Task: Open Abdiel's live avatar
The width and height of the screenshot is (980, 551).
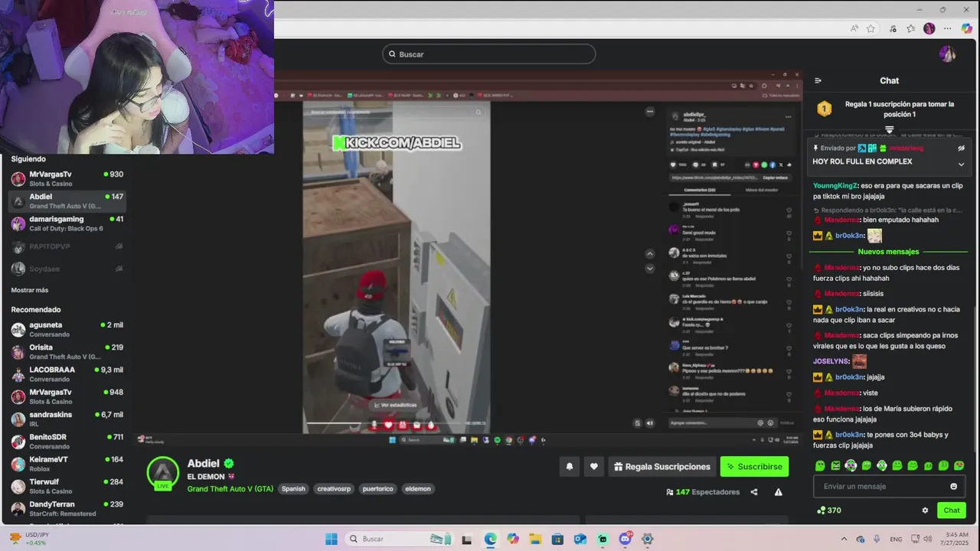Action: click(x=163, y=473)
